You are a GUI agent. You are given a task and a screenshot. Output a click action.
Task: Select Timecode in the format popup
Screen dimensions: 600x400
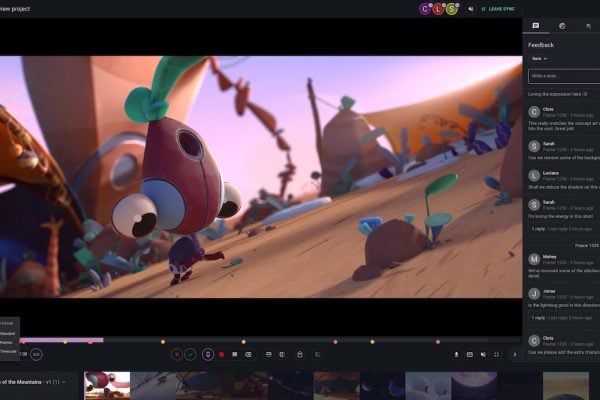tap(8, 351)
